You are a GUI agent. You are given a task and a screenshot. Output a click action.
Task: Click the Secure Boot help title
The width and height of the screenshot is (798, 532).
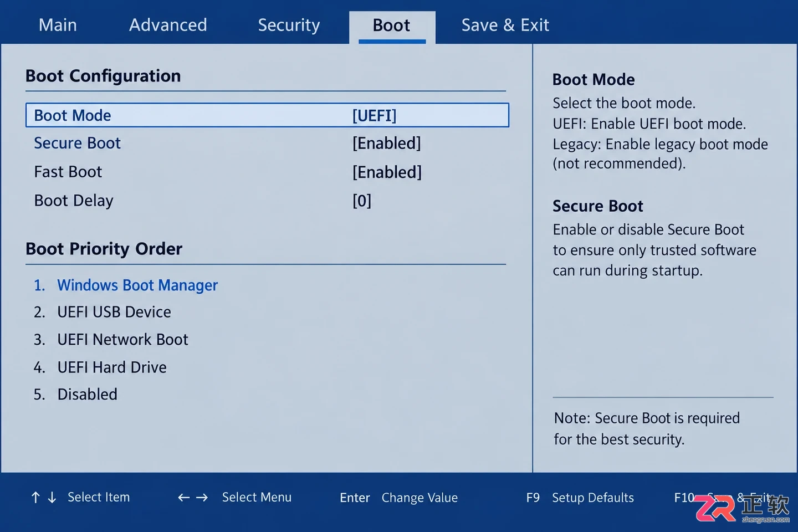[598, 206]
